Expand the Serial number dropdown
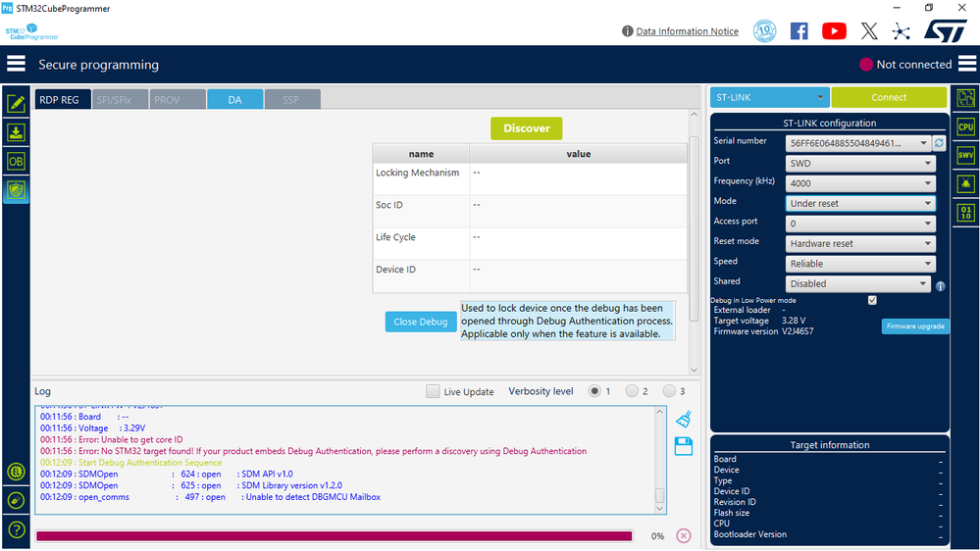This screenshot has height=551, width=980. click(x=857, y=143)
